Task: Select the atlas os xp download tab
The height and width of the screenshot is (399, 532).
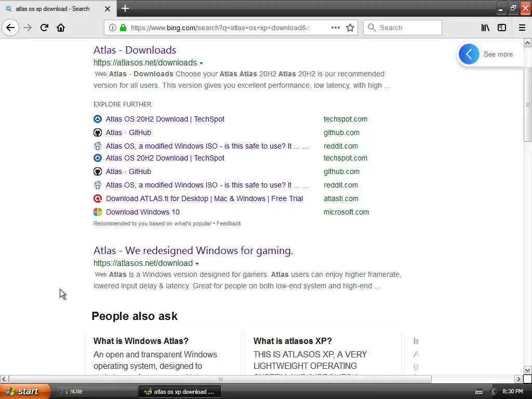Action: coord(58,8)
